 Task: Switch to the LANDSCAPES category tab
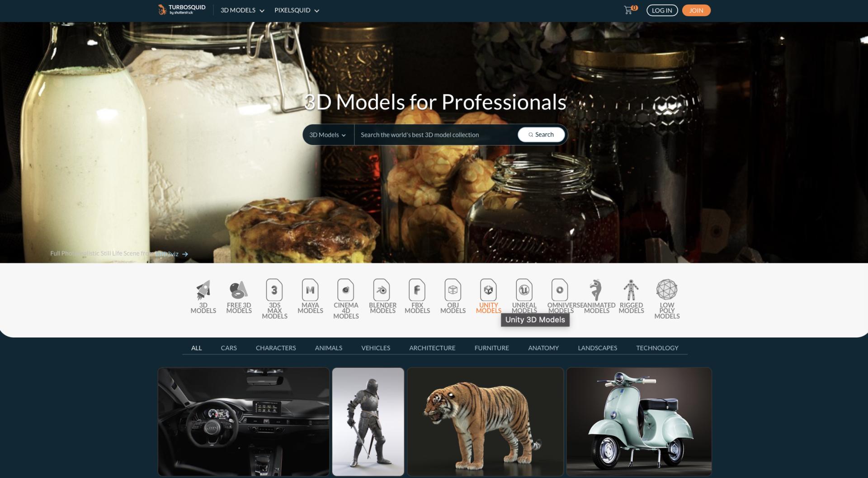(598, 348)
